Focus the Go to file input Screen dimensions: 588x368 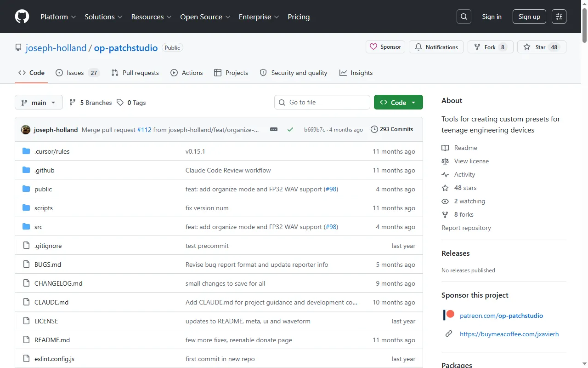[x=322, y=102]
